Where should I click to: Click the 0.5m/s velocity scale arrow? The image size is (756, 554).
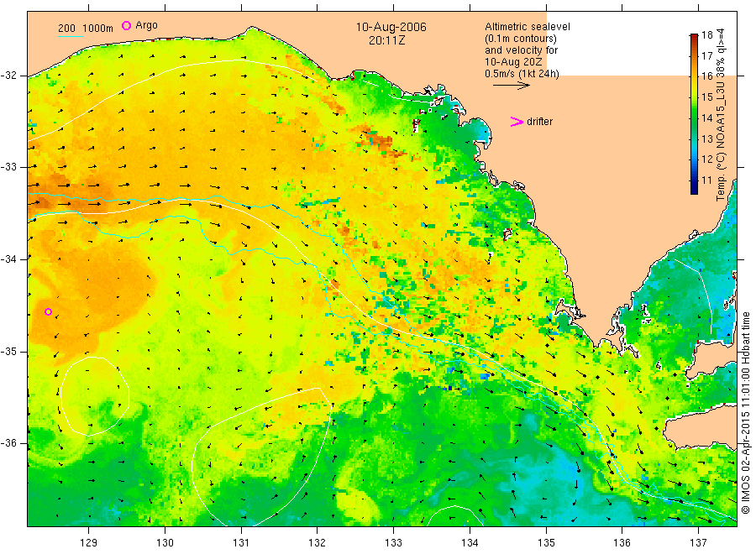tap(511, 86)
